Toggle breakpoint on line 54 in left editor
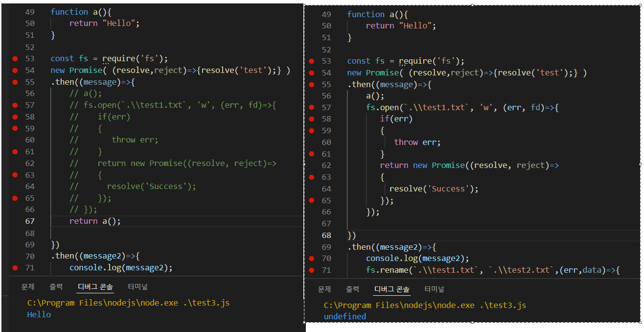644x332 pixels. [15, 71]
